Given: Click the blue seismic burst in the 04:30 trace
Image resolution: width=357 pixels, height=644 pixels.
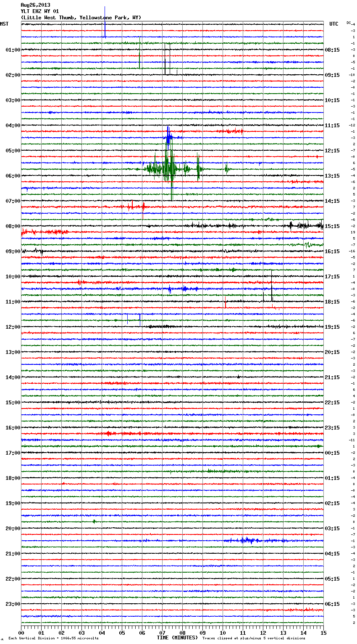Looking at the screenshot, I should (169, 137).
